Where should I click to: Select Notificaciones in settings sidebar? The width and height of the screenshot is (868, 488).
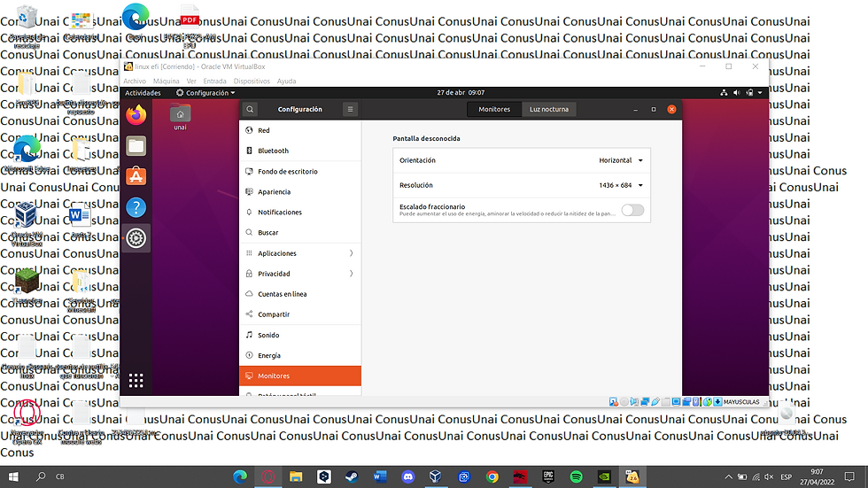pyautogui.click(x=300, y=213)
